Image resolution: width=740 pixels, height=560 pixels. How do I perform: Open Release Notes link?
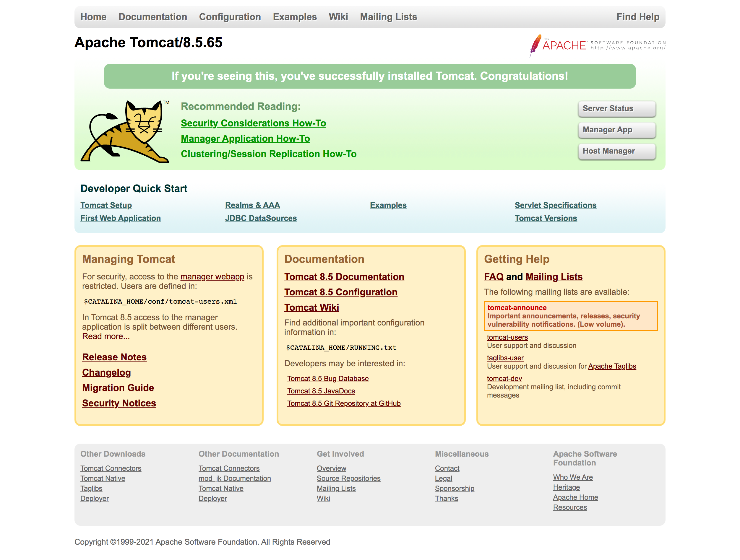(x=114, y=357)
